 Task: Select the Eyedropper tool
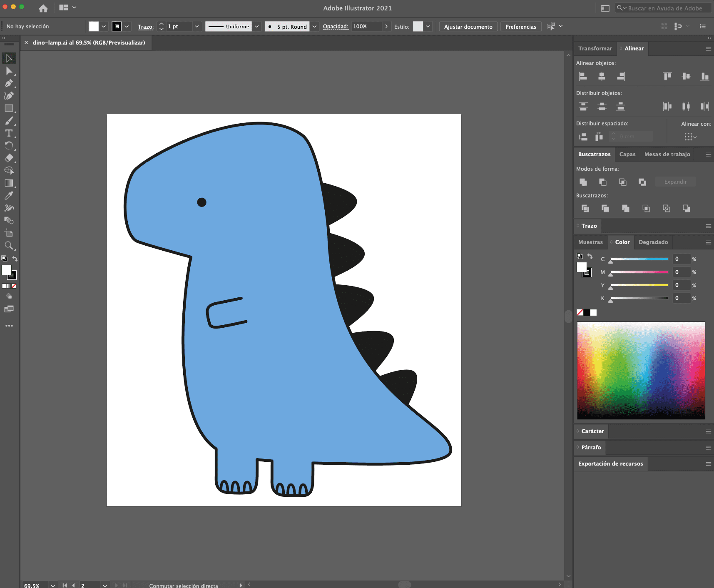9,196
